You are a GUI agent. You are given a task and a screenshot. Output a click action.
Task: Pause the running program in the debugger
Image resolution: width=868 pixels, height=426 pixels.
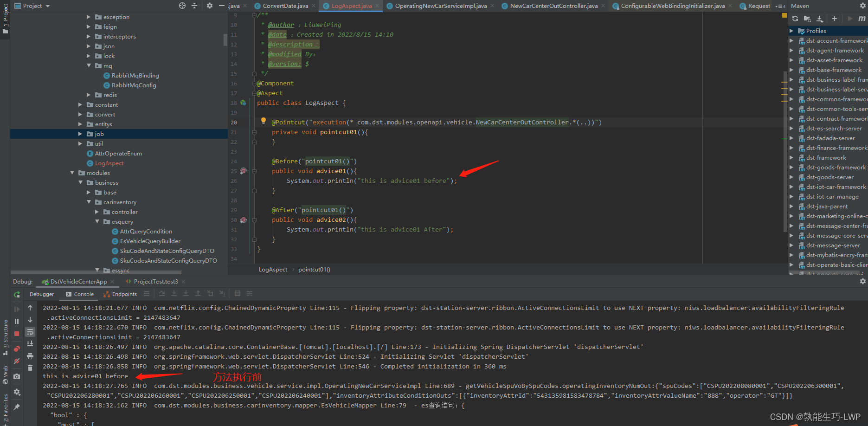(17, 321)
